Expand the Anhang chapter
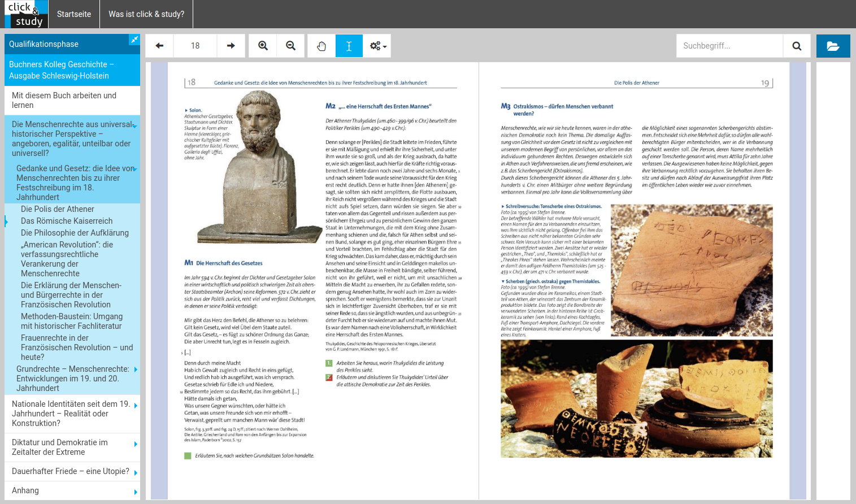This screenshot has height=504, width=856. [136, 492]
